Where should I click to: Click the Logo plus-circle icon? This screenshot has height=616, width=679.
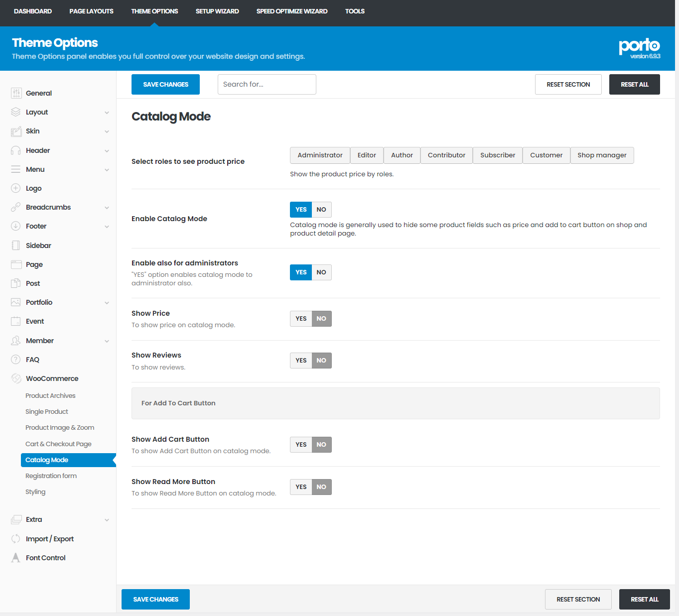16,188
